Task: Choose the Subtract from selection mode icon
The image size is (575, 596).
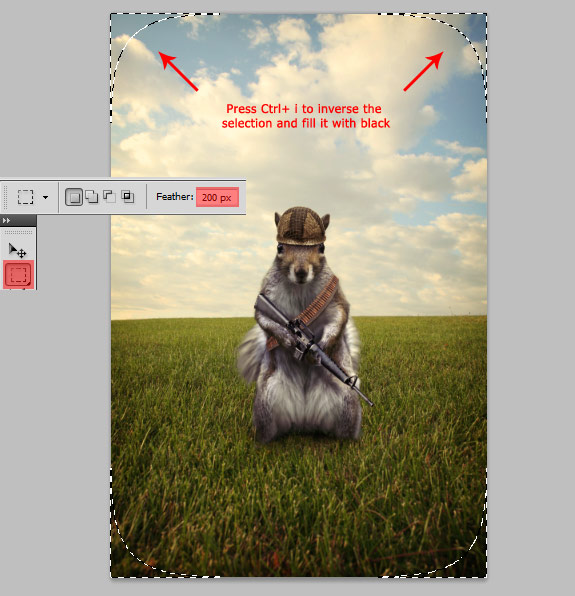Action: click(x=109, y=197)
